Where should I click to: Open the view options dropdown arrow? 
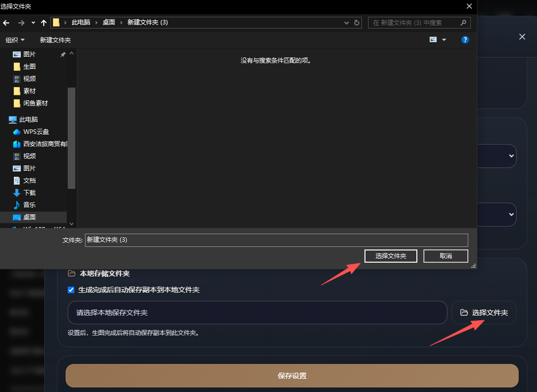pyautogui.click(x=444, y=40)
